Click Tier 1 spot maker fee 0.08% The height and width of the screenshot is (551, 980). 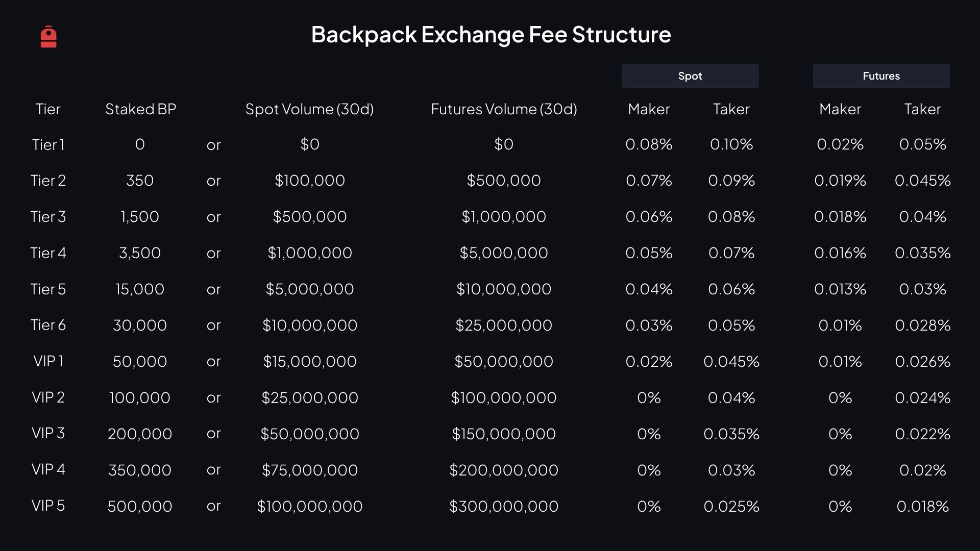tap(649, 144)
